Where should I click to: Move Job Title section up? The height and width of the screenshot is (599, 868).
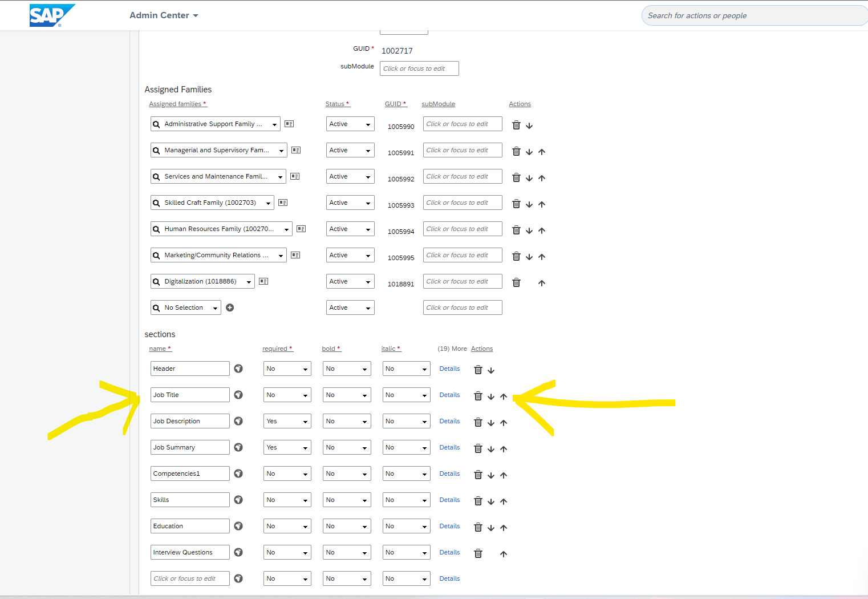tap(504, 396)
